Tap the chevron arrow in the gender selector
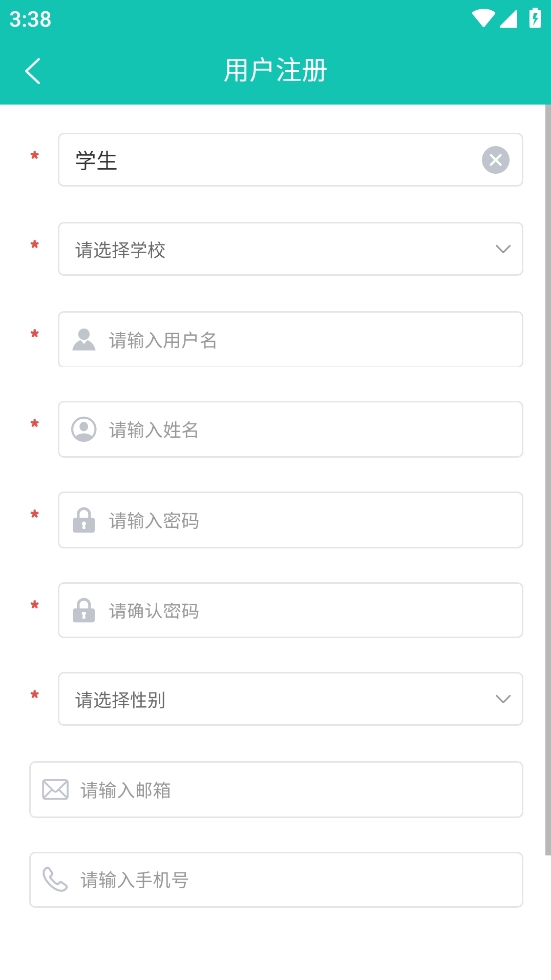551x980 pixels. (503, 699)
